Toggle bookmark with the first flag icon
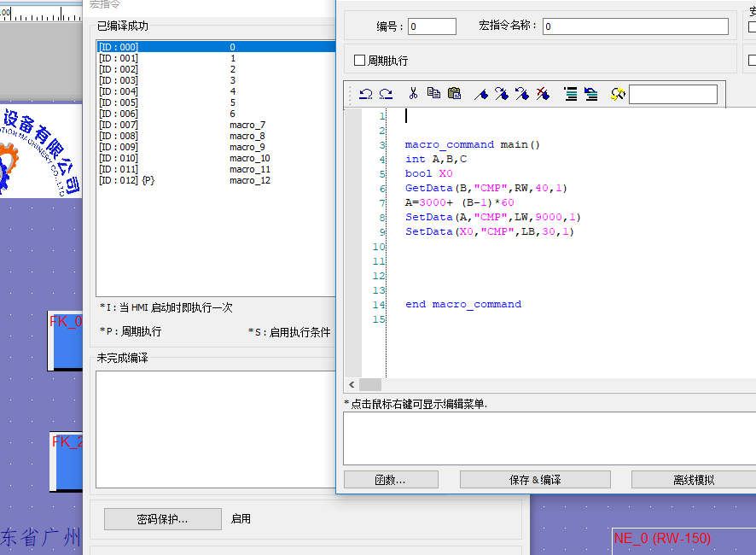 tap(481, 94)
